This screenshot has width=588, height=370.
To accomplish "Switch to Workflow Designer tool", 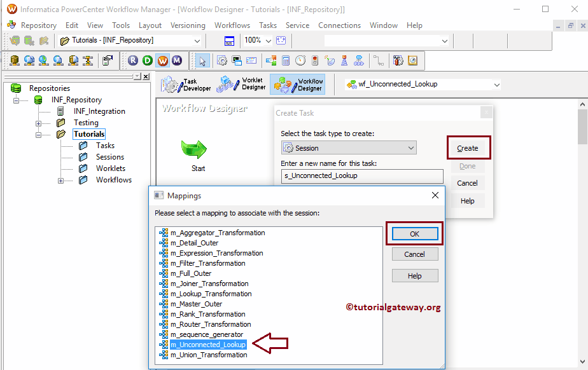I will (x=298, y=85).
